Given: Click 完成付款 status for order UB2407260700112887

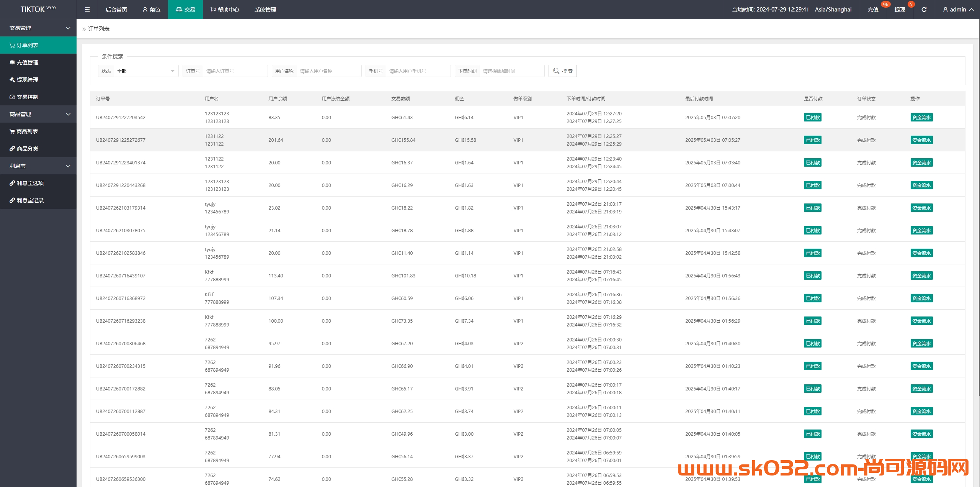Looking at the screenshot, I should [x=866, y=411].
